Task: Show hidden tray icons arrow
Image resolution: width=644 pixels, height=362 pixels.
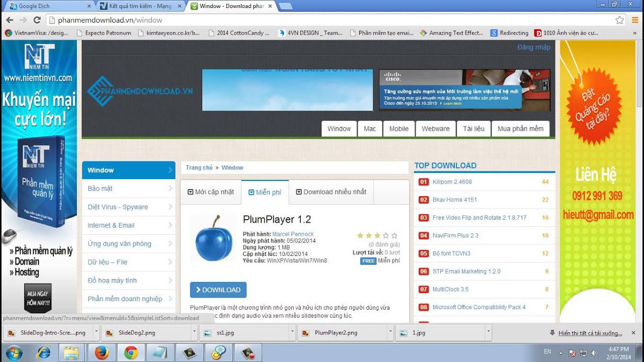Action: click(x=561, y=353)
